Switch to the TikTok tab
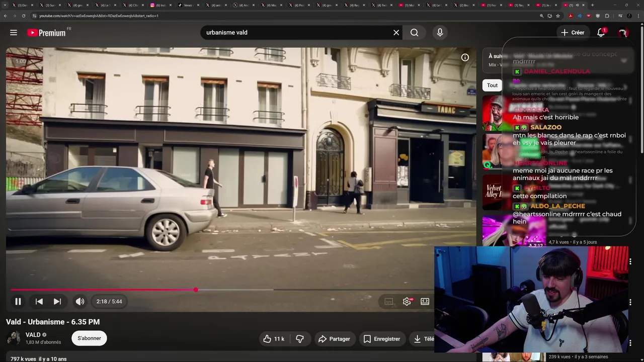The image size is (644, 362). [x=188, y=5]
